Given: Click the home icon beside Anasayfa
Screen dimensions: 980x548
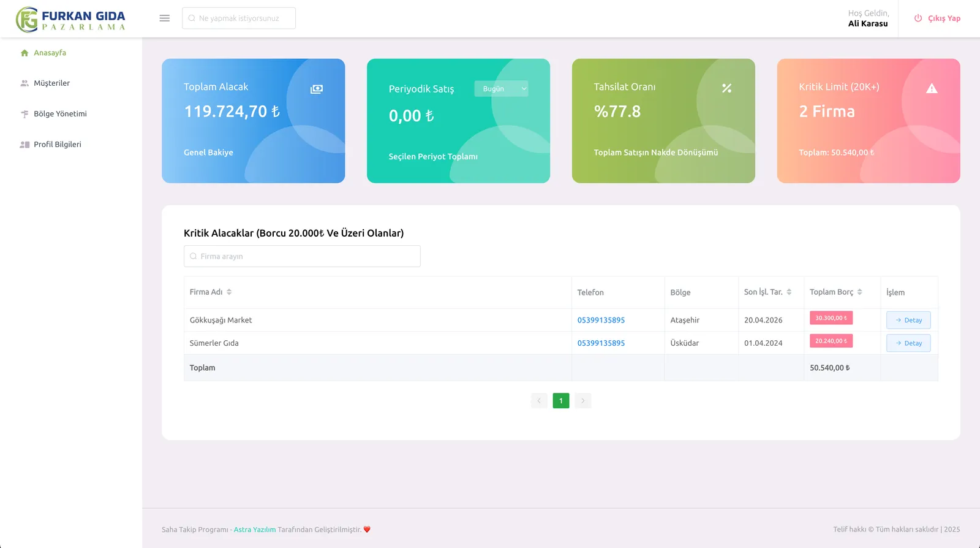Looking at the screenshot, I should click(24, 53).
